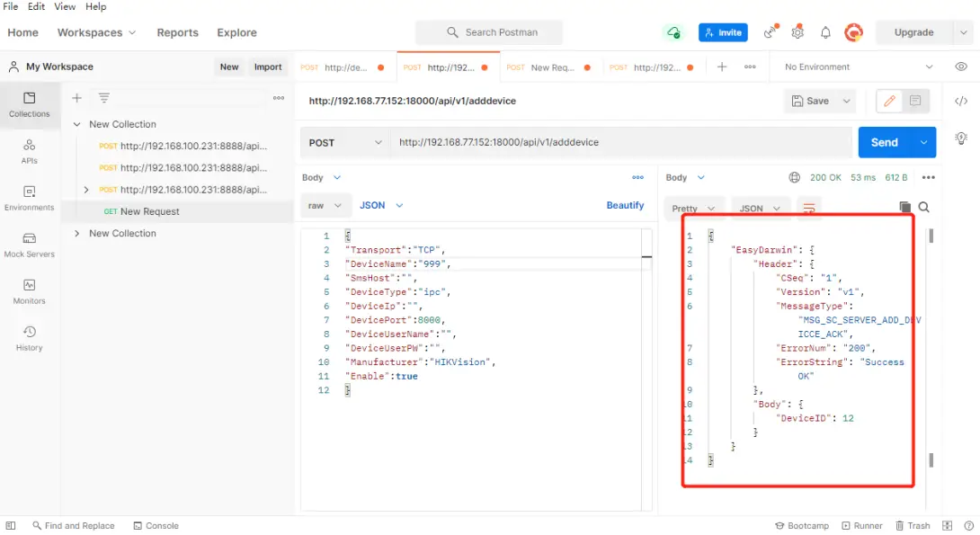The height and width of the screenshot is (535, 980).
Task: Open the notifications bell icon
Action: point(825,32)
